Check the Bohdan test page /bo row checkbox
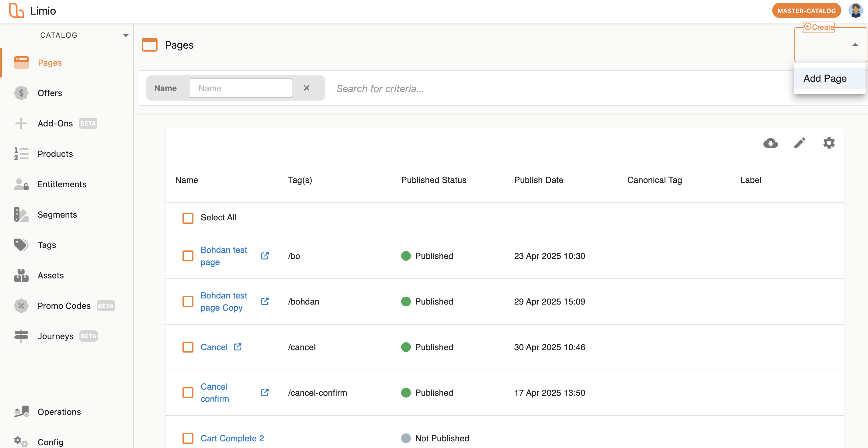This screenshot has width=868, height=448. coord(188,256)
